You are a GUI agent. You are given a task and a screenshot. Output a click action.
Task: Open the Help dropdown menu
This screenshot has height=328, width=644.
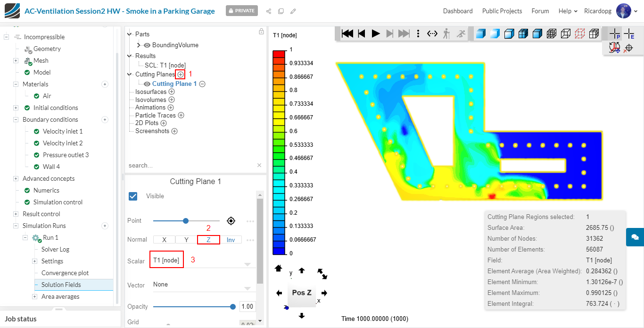pyautogui.click(x=568, y=11)
